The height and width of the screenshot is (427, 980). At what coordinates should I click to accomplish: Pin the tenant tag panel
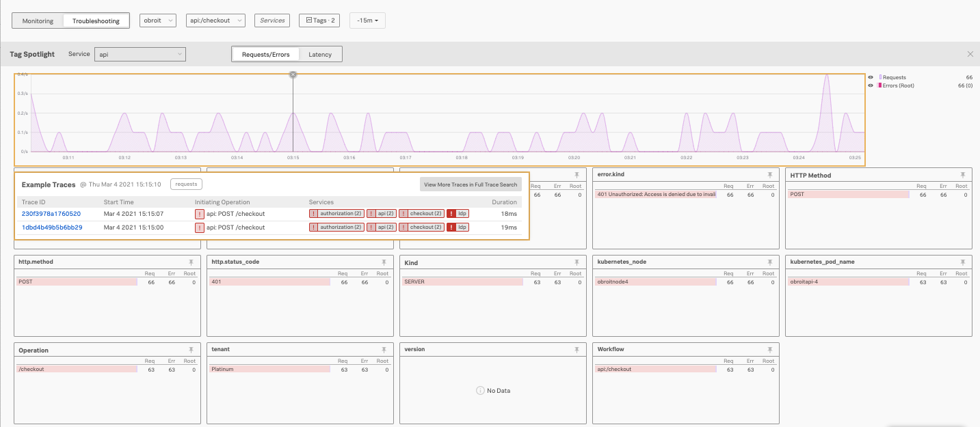tap(384, 349)
